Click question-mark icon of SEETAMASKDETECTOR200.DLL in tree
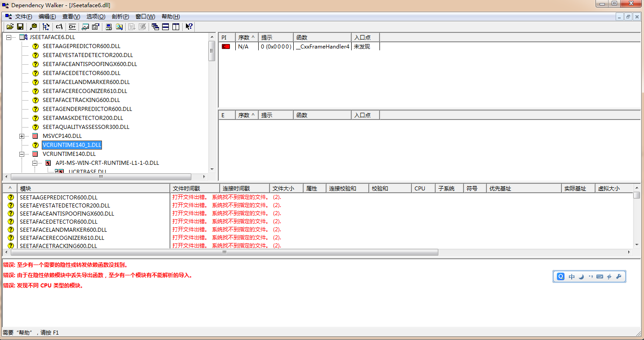The width and height of the screenshot is (644, 340). click(36, 118)
